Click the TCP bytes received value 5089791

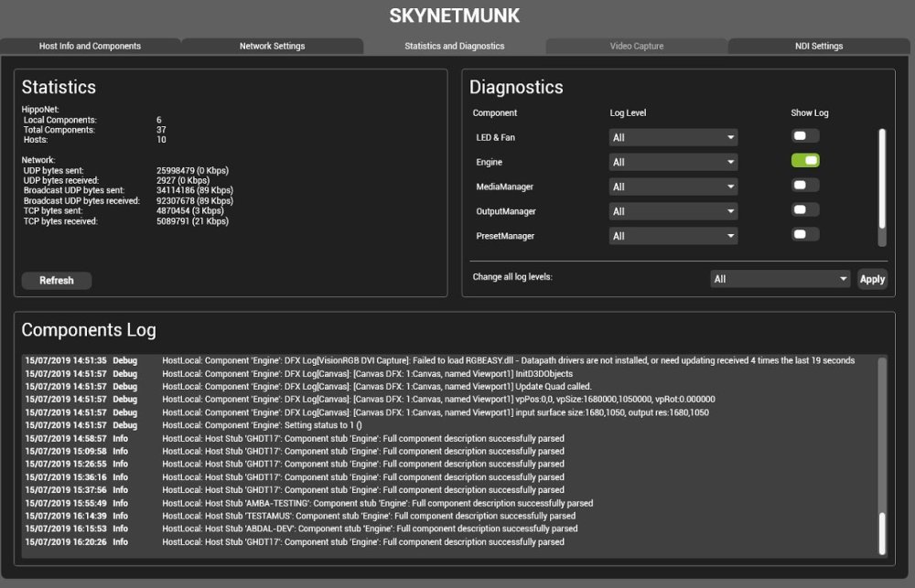[x=192, y=221]
